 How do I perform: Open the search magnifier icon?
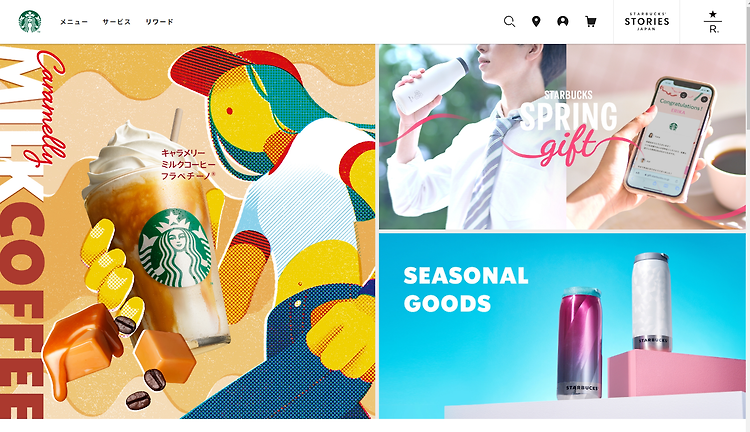coord(509,22)
